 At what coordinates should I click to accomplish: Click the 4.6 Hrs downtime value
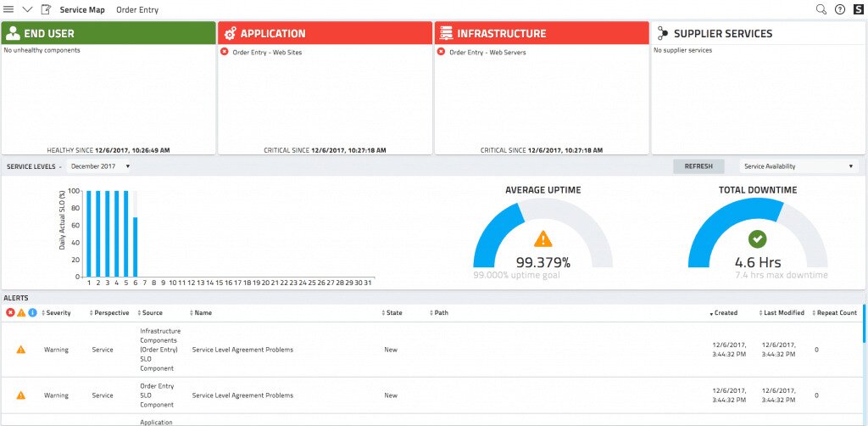(x=758, y=262)
